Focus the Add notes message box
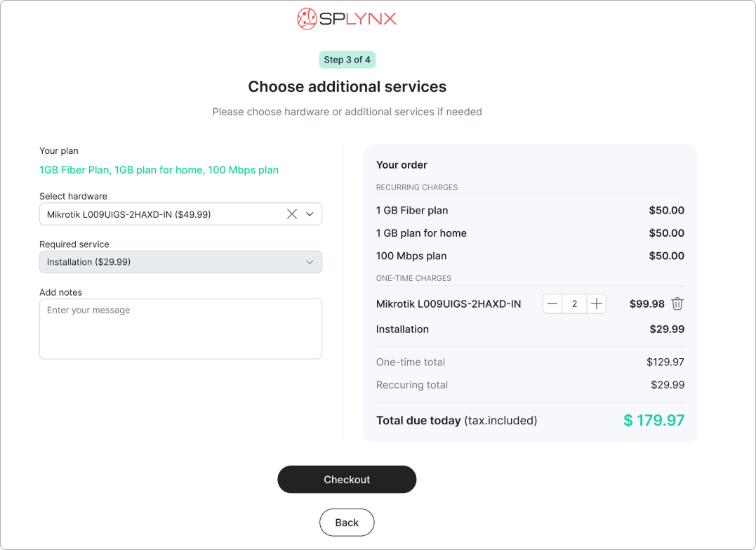The height and width of the screenshot is (550, 756). 181,329
